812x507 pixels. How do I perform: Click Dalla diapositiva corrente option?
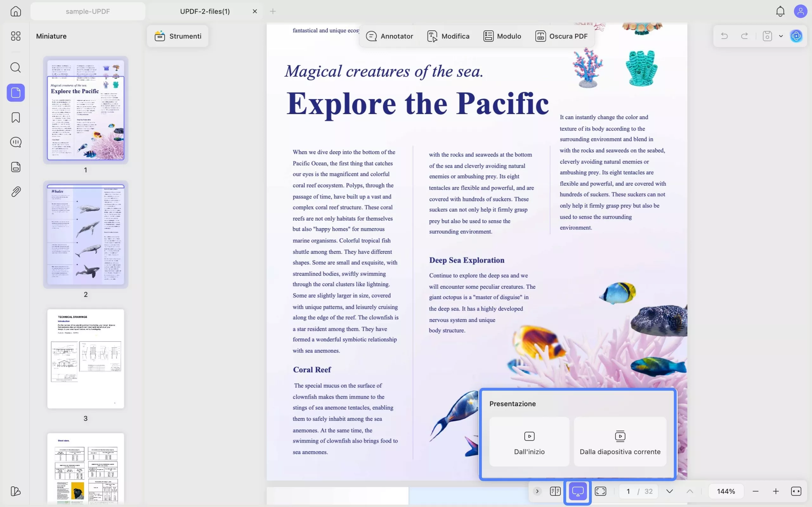620,442
